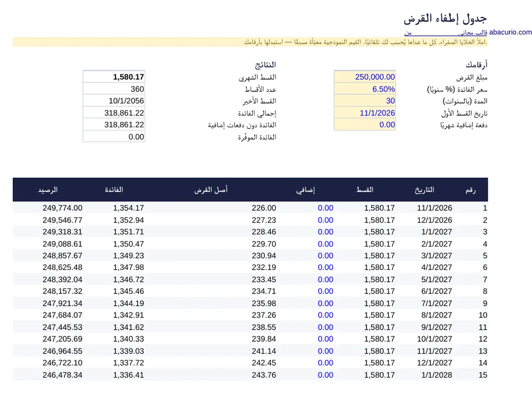Click the رقم column header

(471, 190)
